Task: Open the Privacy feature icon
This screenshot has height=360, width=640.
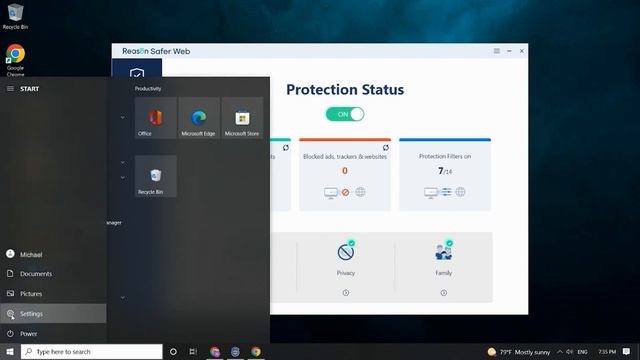Action: [346, 251]
